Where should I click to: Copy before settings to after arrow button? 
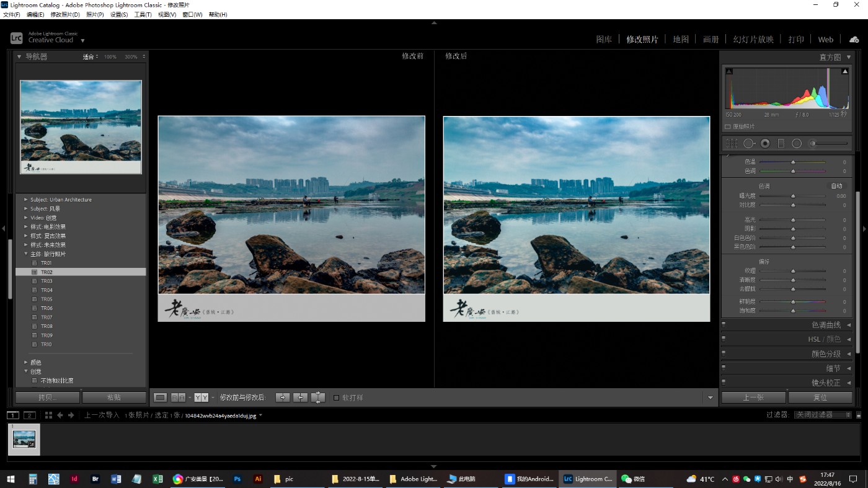[283, 397]
